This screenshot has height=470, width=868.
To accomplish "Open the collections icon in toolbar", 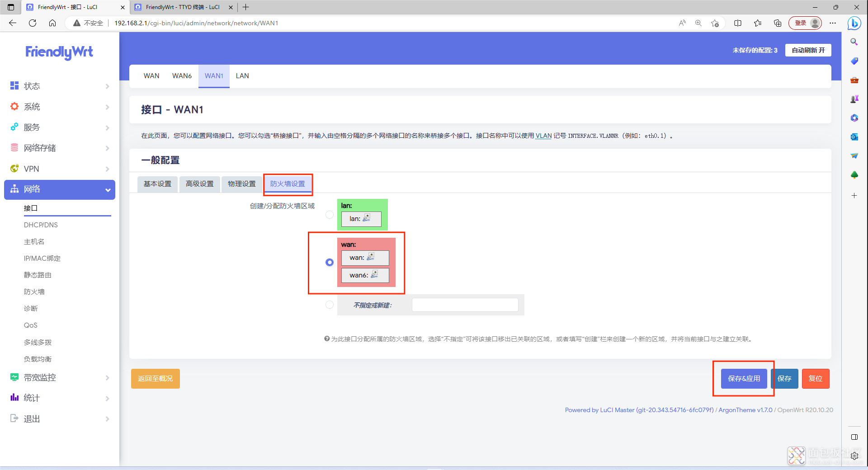I will [x=778, y=23].
